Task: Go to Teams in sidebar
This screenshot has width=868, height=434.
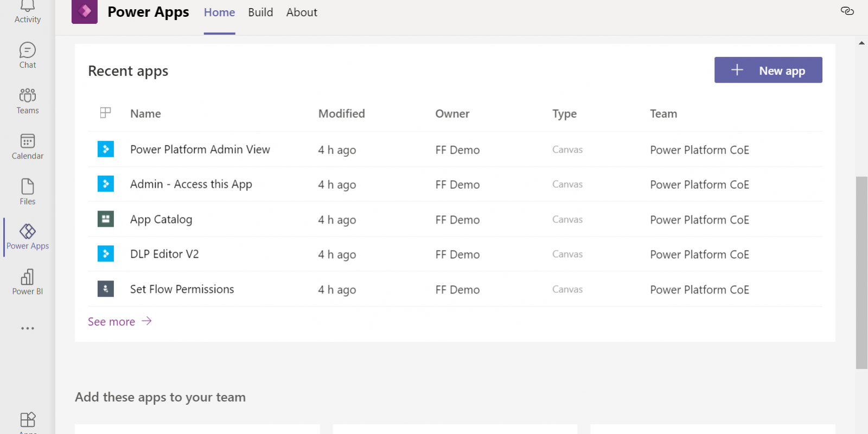Action: [x=27, y=101]
